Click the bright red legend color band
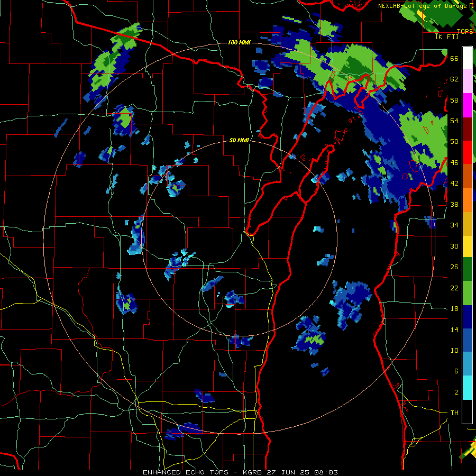The image size is (476, 476). pos(467,152)
